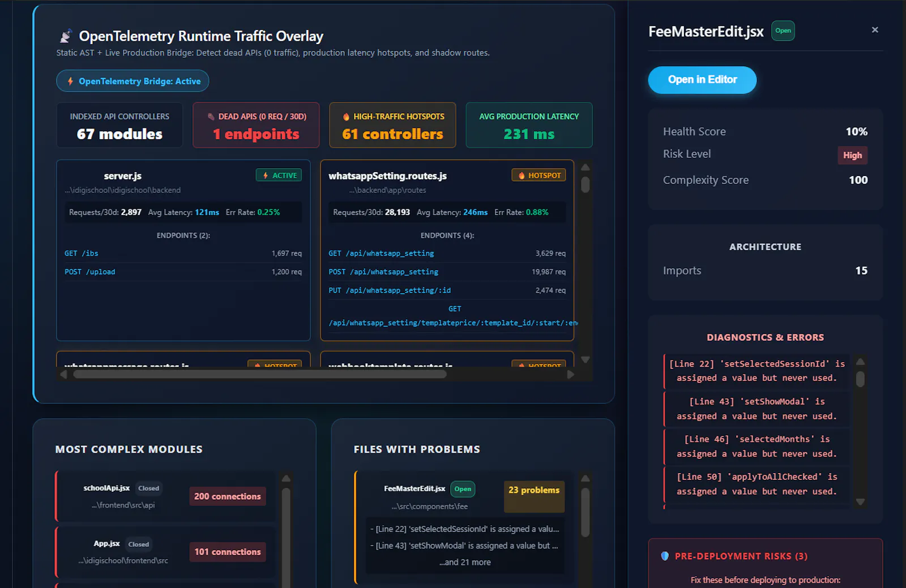Click the satellite icon beside OpenTelemetry Runtime Traffic Overlay

tap(66, 36)
